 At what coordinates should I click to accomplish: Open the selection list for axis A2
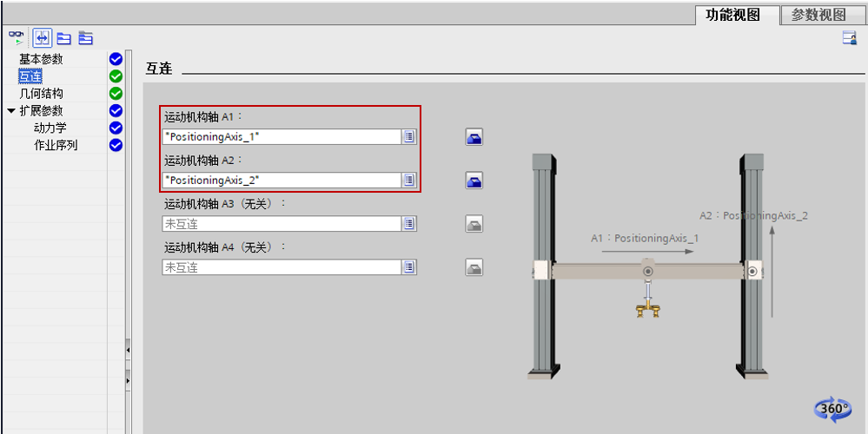408,181
